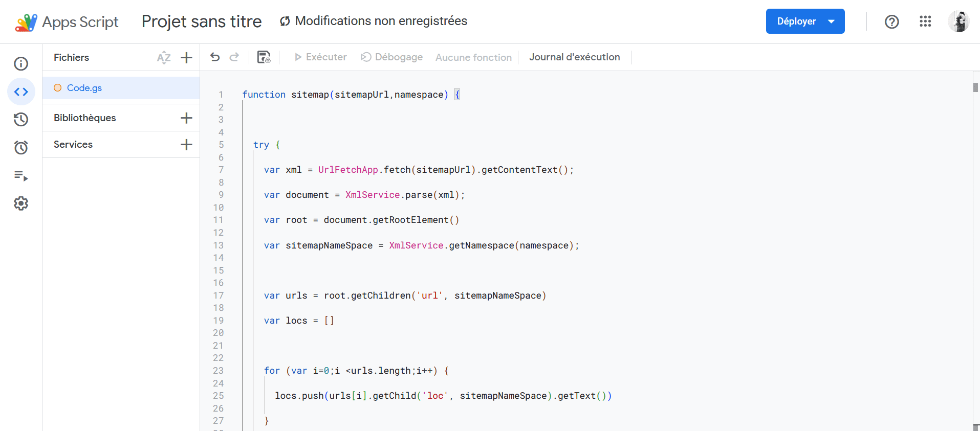Open the Google apps grid launcher
980x431 pixels.
(x=925, y=21)
